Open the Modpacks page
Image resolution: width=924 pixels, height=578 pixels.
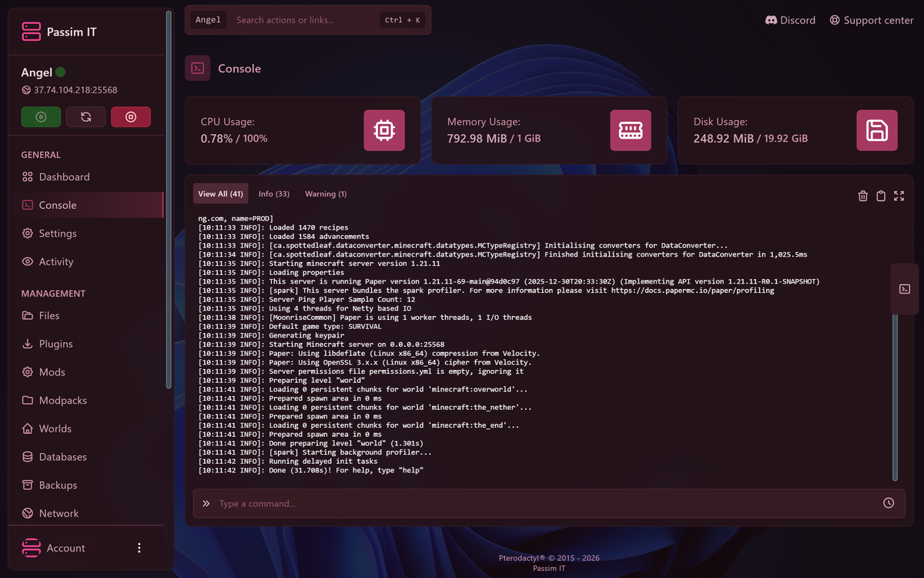[x=85, y=401]
